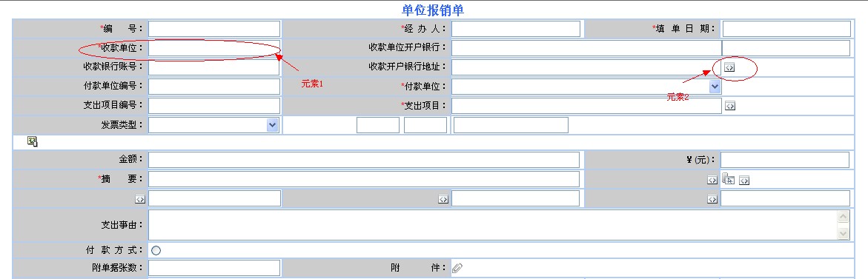Focus the first small box right of 发票类型 dropdown
Viewport: 868px width, 279px height.
point(378,125)
